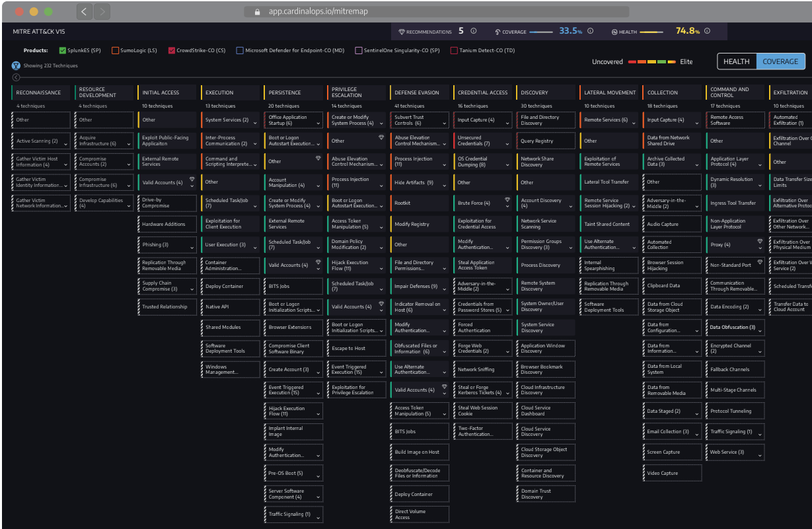Click the Recommendations diamond icon in header
The image size is (812, 529).
[x=402, y=32]
